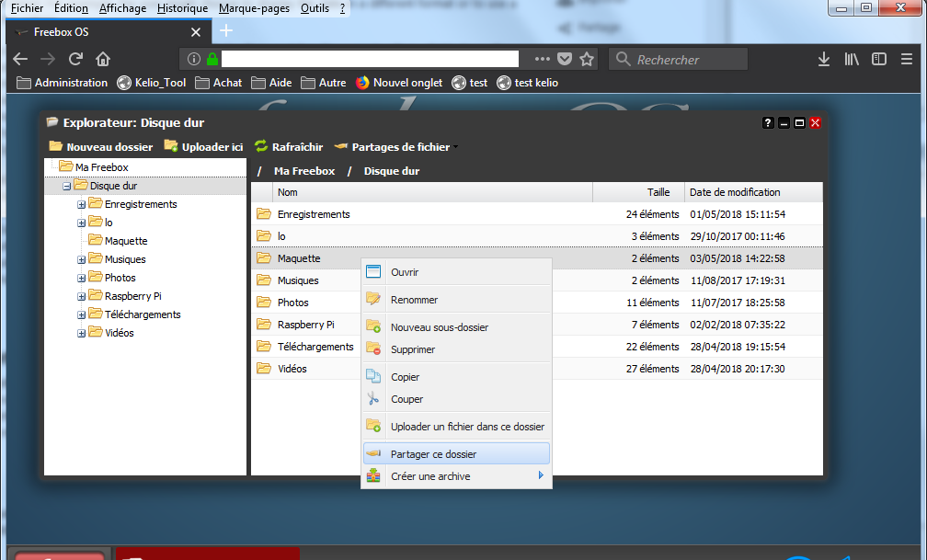927x560 pixels.
Task: Expand the Téléchargements tree node
Action: 82,315
